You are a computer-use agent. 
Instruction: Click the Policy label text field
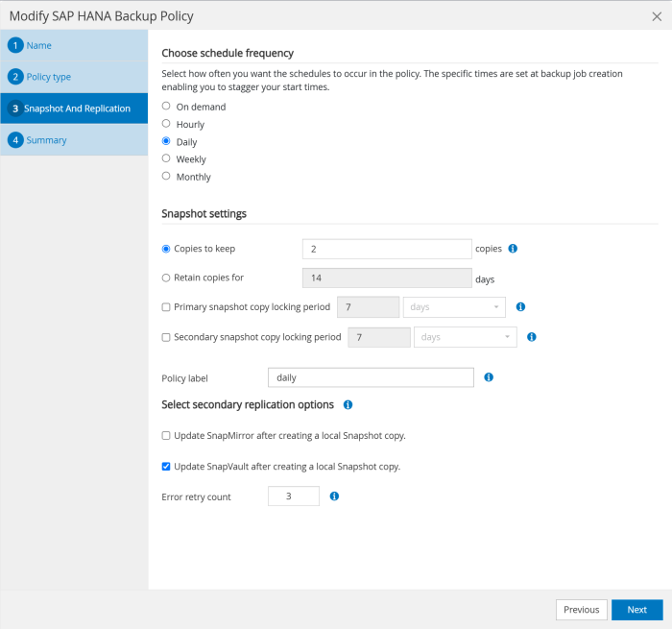(371, 377)
